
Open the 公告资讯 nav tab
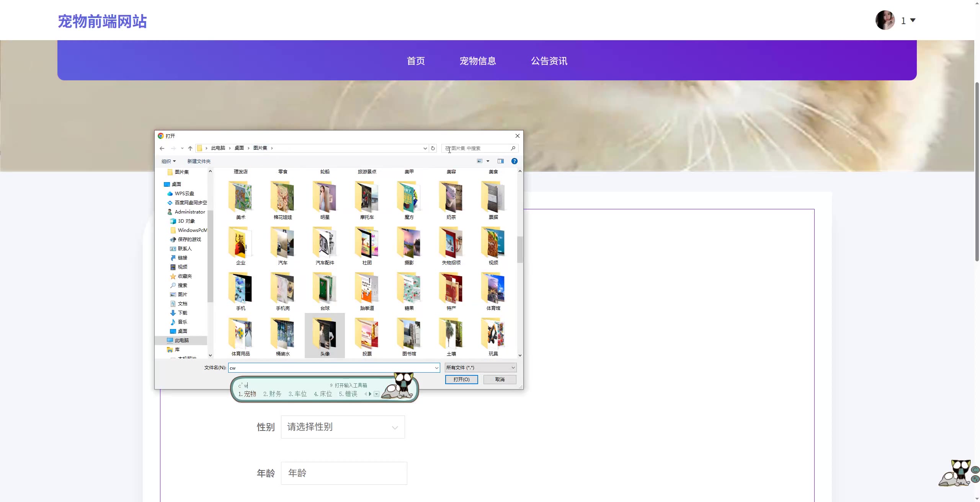tap(549, 61)
